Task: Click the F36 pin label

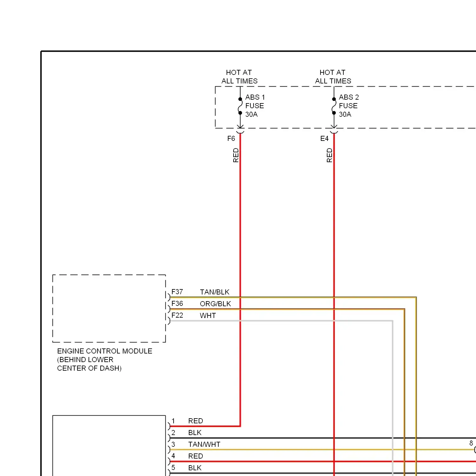Action: click(177, 303)
